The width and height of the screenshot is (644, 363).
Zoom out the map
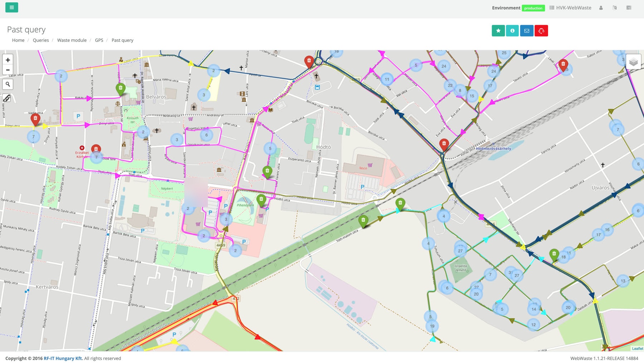[x=8, y=70]
